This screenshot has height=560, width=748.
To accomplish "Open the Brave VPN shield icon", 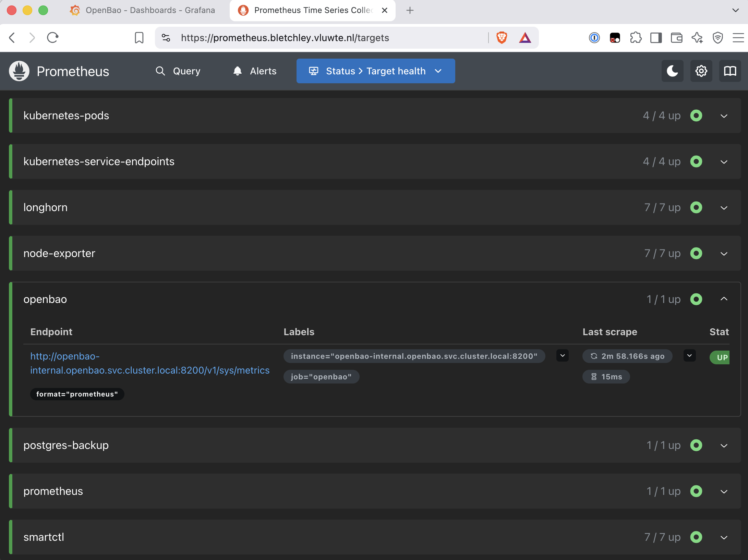I will point(717,38).
